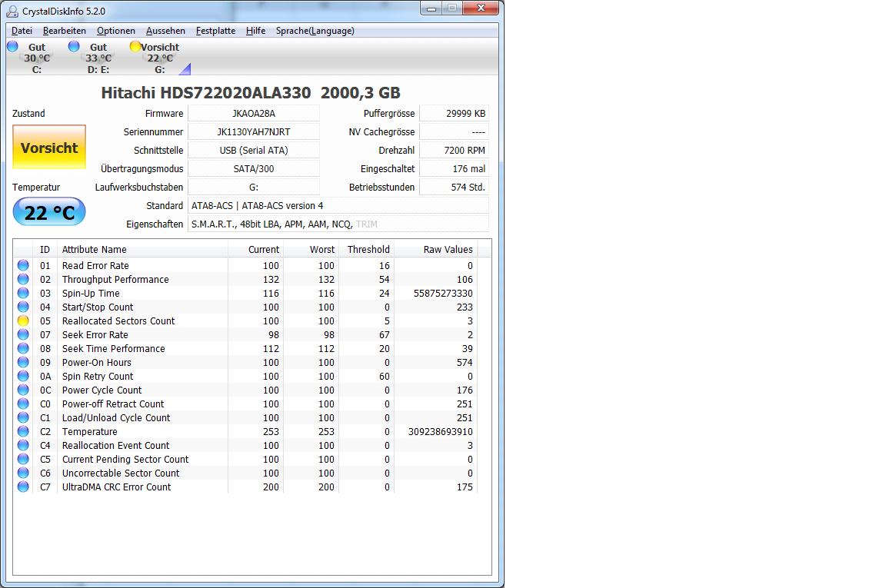This screenshot has height=588, width=886.
Task: Click the blue icon for Uncorrectable Sector Count
Action: [x=23, y=473]
